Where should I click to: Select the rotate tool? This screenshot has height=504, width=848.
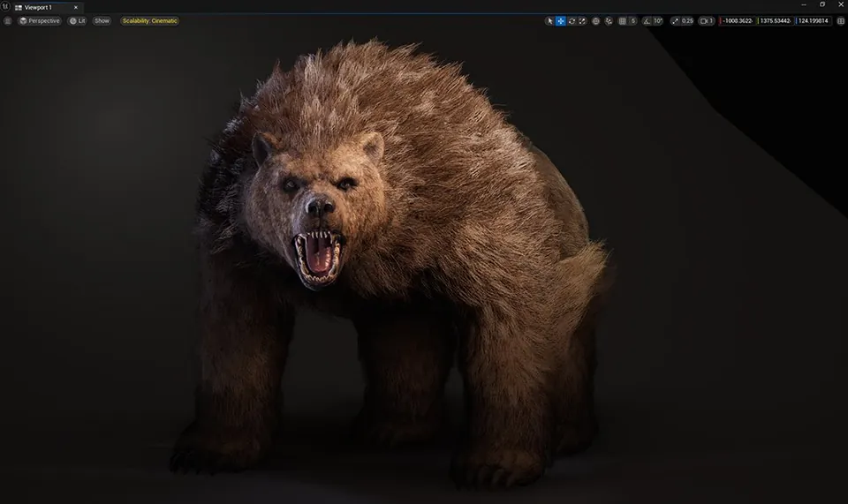572,21
